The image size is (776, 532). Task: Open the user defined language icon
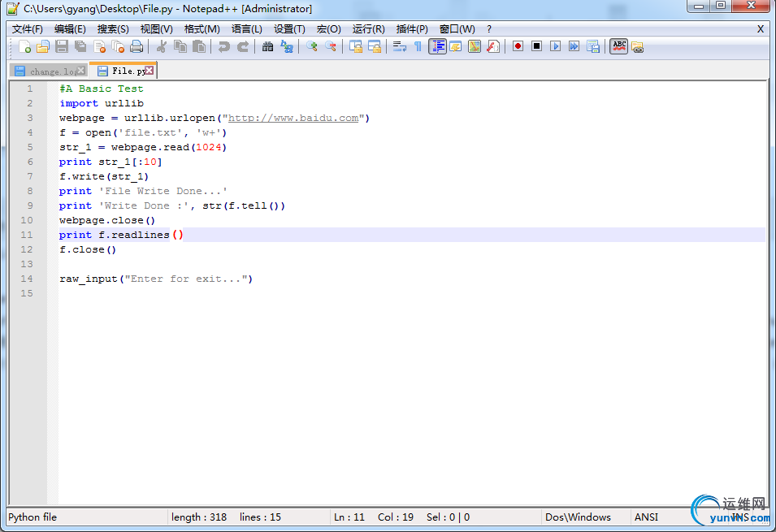pyautogui.click(x=455, y=47)
